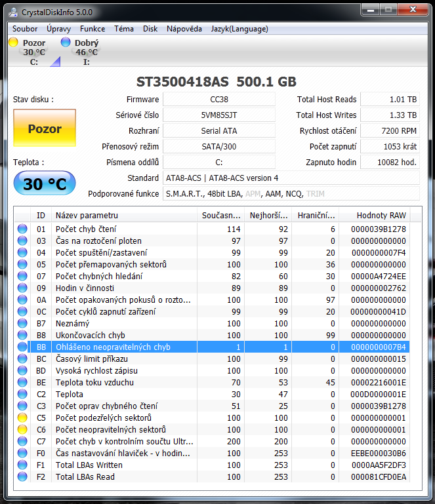The height and width of the screenshot is (504, 435).
Task: Click the status circle for row C2
Action: point(22,394)
